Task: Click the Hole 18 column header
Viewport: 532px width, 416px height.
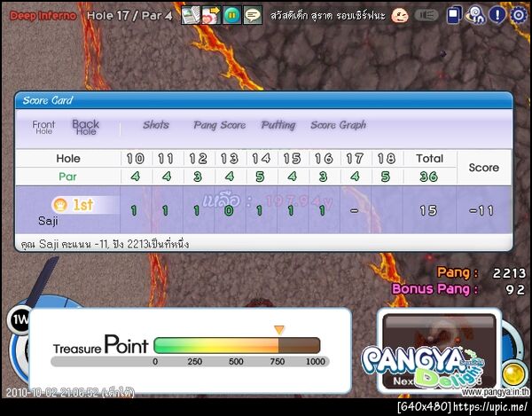Action: (x=387, y=159)
